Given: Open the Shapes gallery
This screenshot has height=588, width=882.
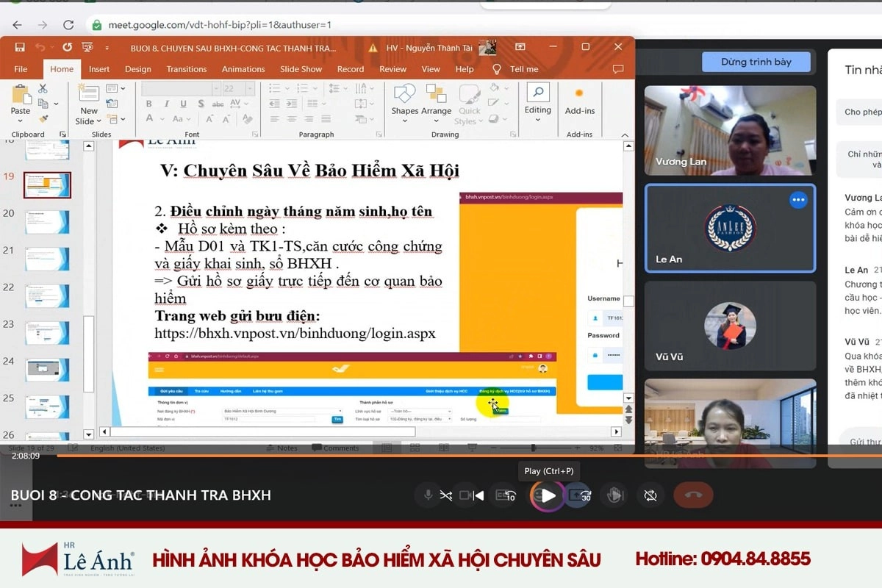Looking at the screenshot, I should click(404, 99).
